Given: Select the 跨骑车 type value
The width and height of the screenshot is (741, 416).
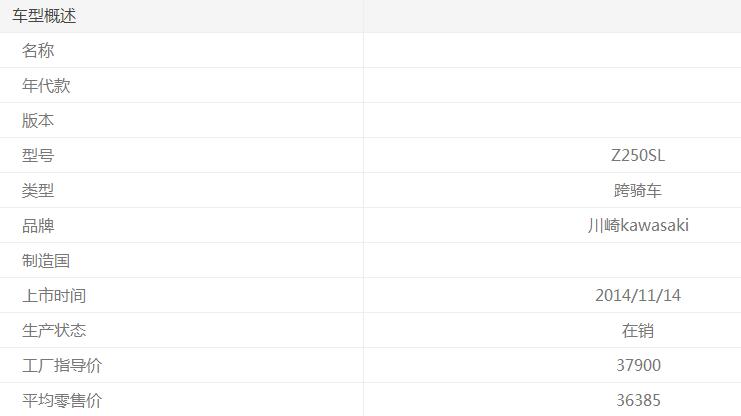Looking at the screenshot, I should tap(637, 191).
